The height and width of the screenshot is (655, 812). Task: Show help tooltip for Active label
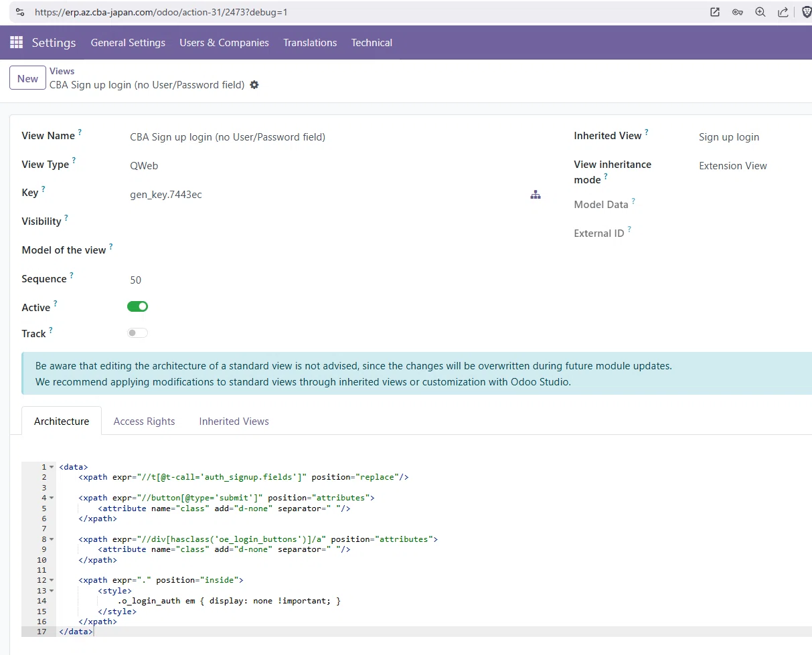(56, 304)
